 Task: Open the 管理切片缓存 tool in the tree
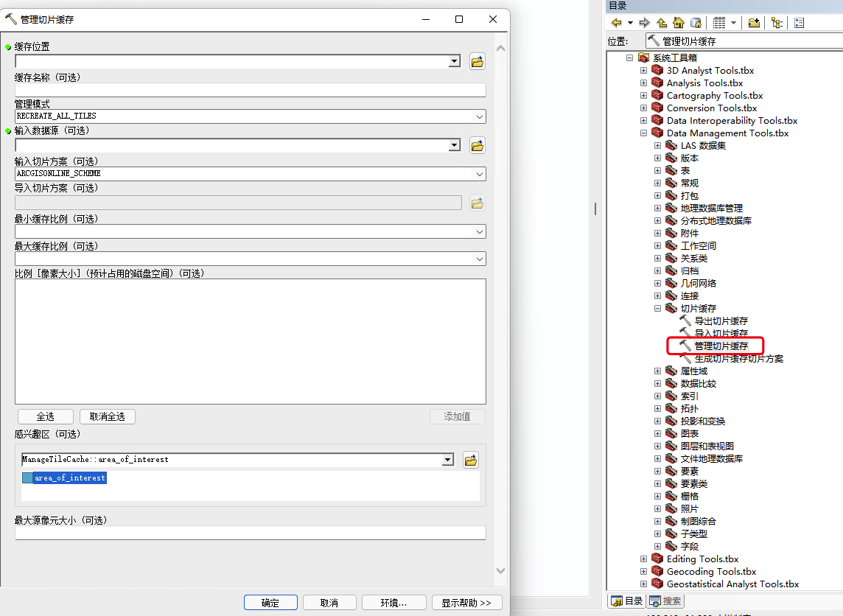point(721,346)
